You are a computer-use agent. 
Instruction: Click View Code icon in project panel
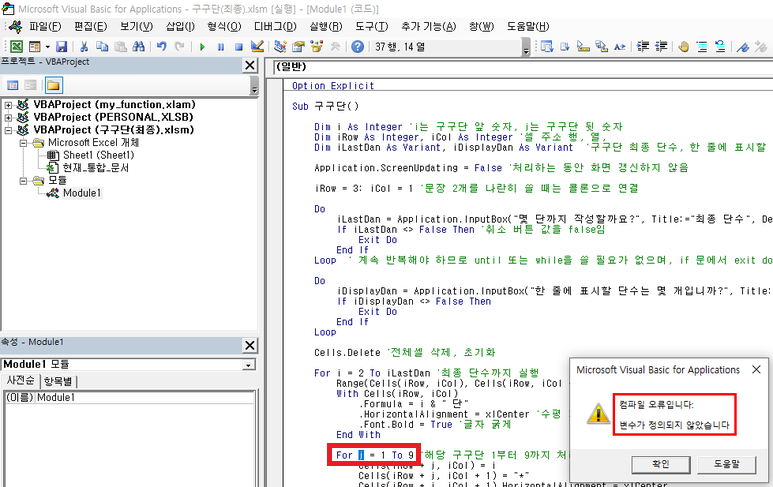[13, 85]
